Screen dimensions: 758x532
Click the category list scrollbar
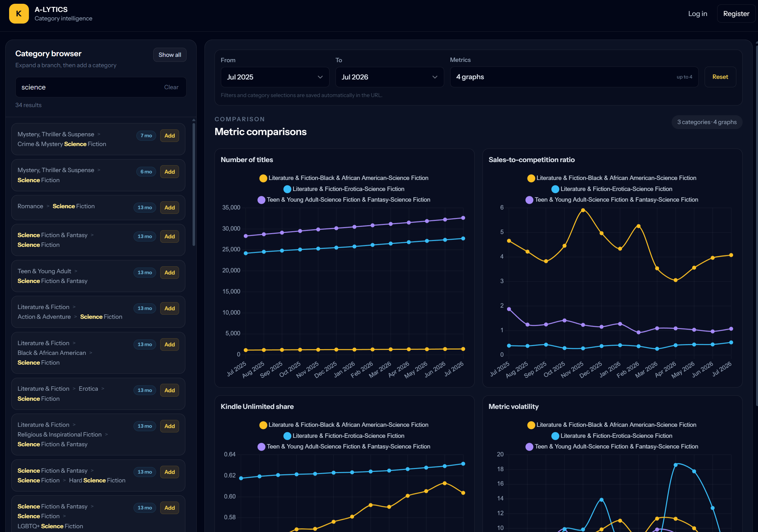pos(194,184)
